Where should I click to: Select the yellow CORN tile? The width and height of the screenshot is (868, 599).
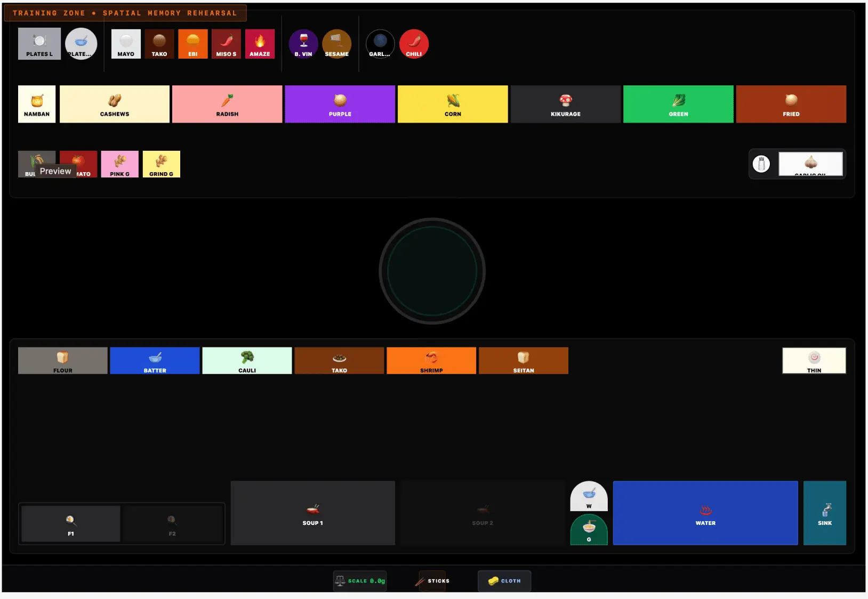[x=453, y=104]
